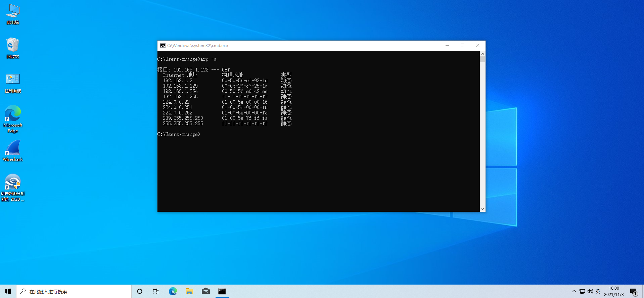Screen dimensions: 644x298
Task: Click IP address 239.255.255.250
Action: coord(183,118)
